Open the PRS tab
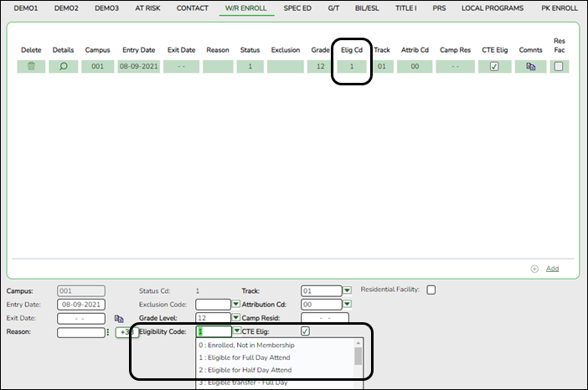 click(x=439, y=8)
